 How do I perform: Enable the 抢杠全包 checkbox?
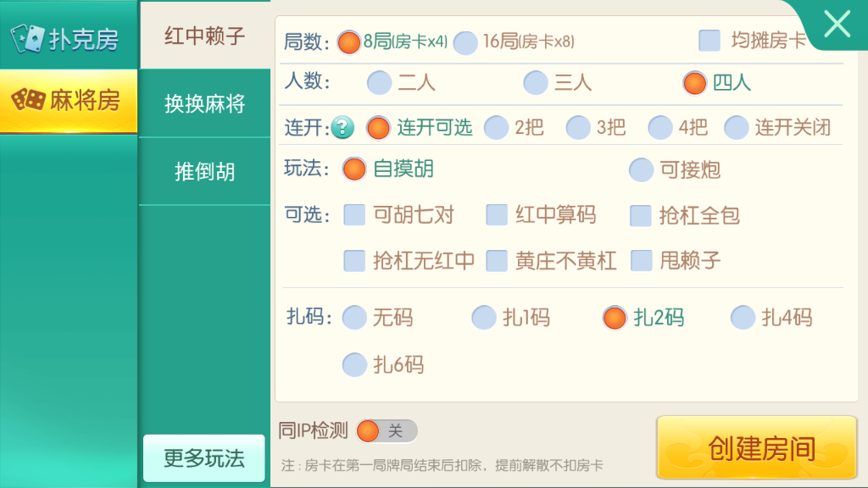pos(641,215)
